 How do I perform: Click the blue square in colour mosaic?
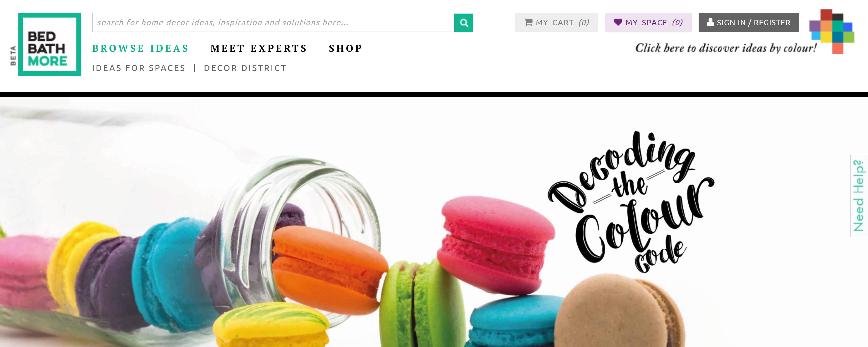tap(848, 27)
